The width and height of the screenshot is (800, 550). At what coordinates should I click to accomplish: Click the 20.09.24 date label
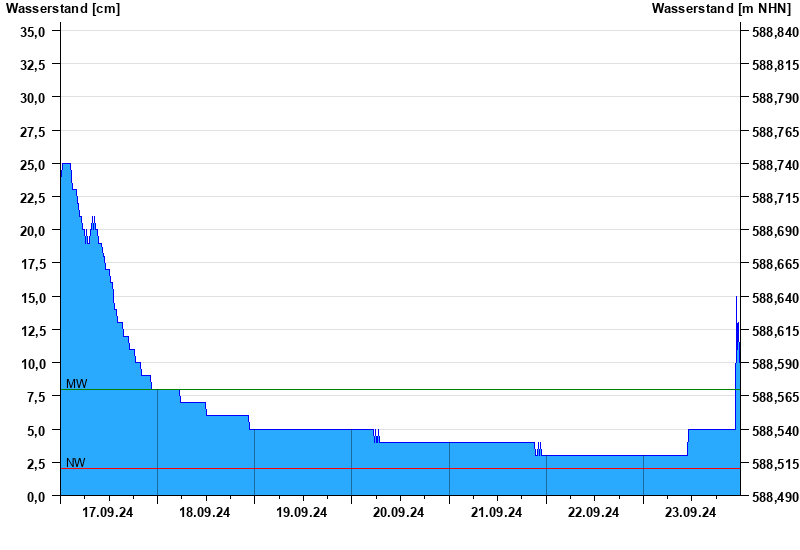[x=398, y=512]
